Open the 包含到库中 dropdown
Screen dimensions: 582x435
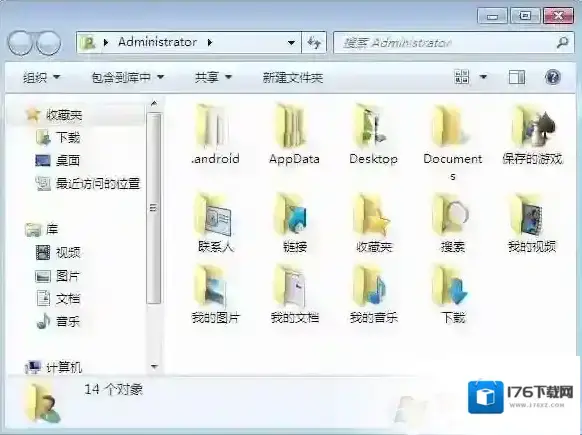[x=128, y=78]
